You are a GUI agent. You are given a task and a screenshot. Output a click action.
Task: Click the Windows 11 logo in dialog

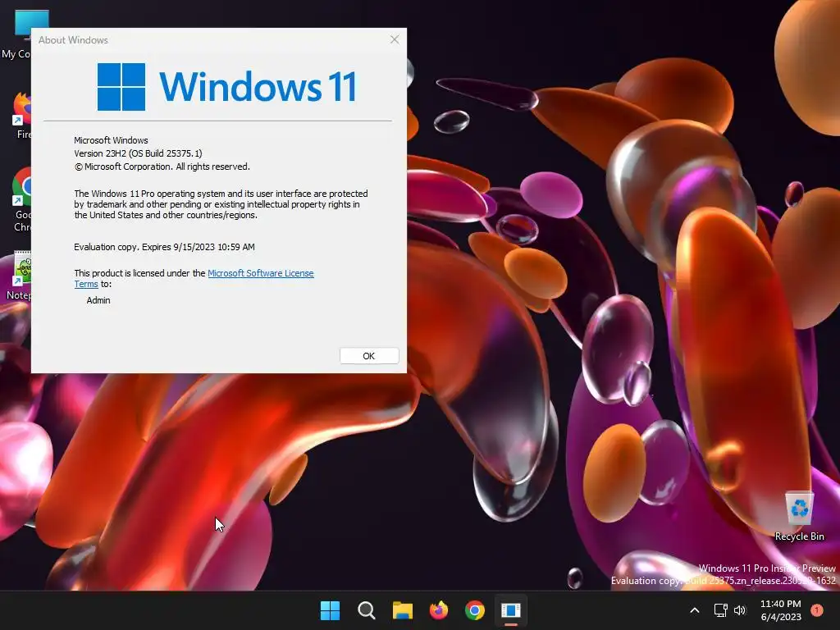227,87
